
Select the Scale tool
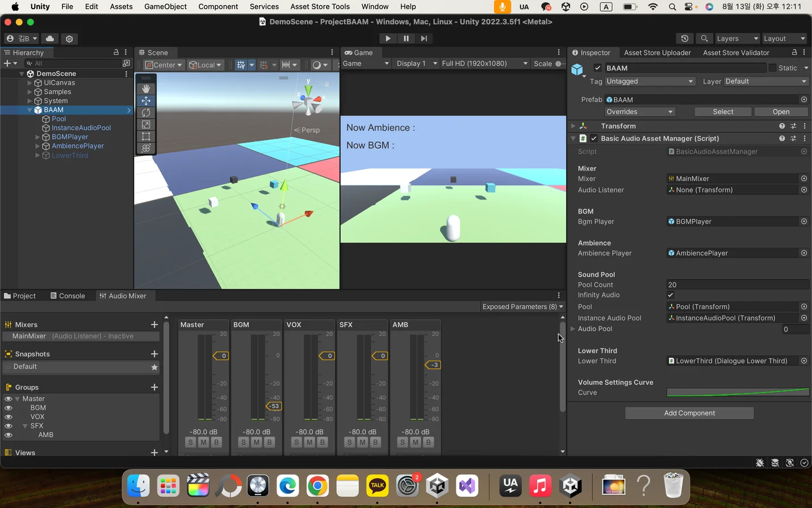(x=146, y=124)
